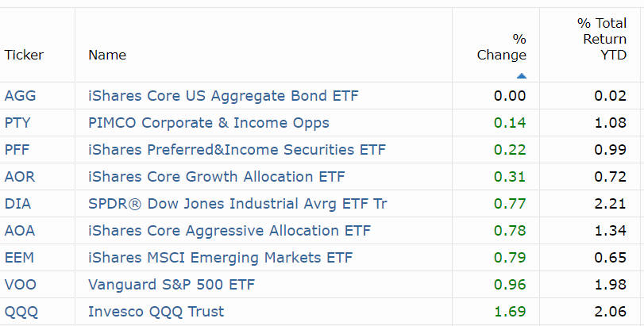The height and width of the screenshot is (326, 644).
Task: Click the % Change sort arrow icon
Action: click(x=521, y=75)
